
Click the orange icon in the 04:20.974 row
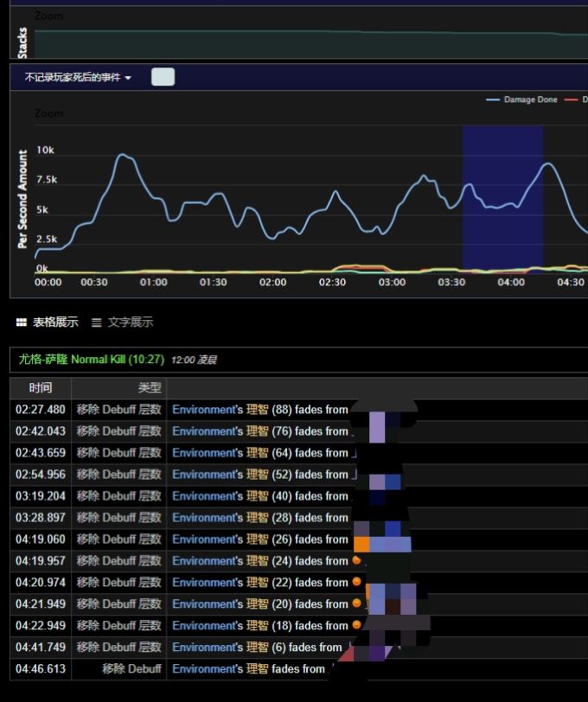(x=356, y=582)
